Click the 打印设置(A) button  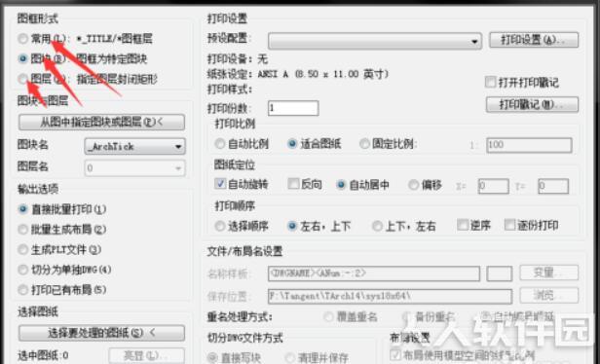534,40
